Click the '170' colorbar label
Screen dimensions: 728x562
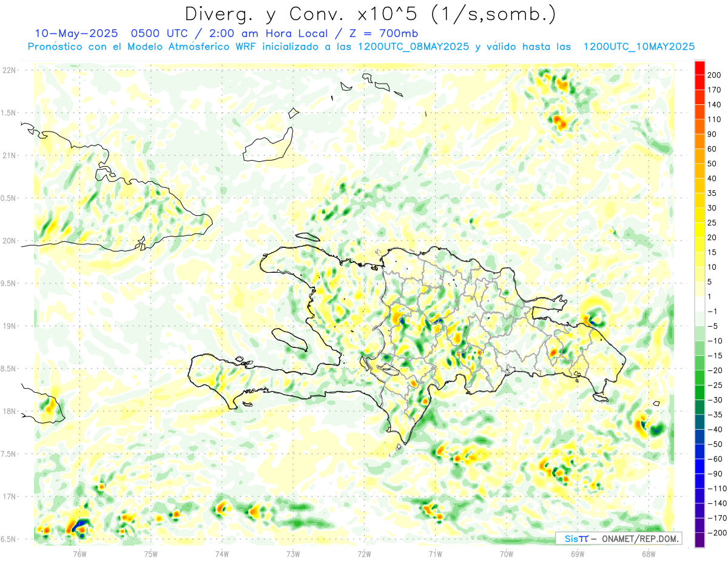pyautogui.click(x=714, y=89)
